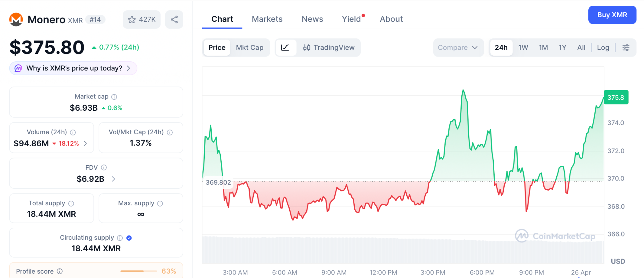Click the Market cap info icon
Screen dimensions: 644x278
coord(114,97)
